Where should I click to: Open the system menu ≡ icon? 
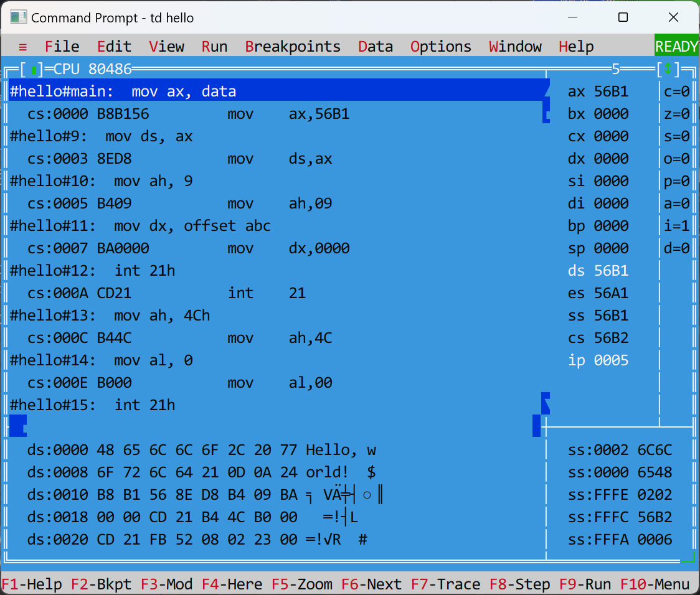23,47
